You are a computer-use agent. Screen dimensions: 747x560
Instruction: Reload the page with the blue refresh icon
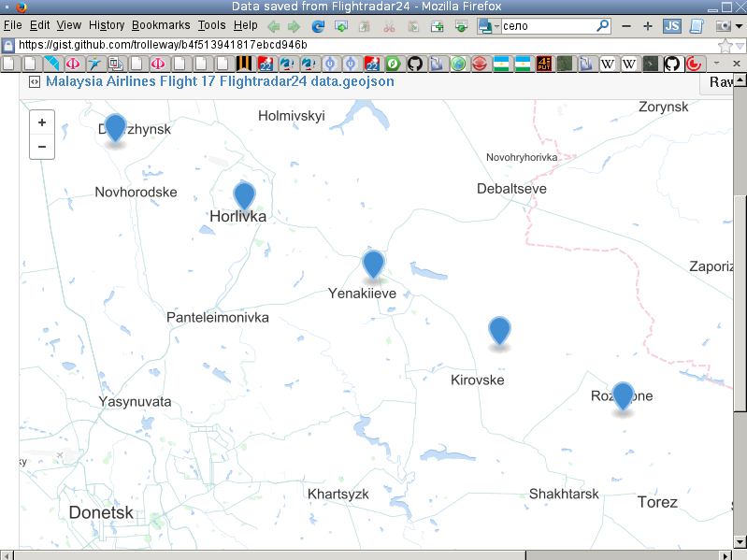[x=318, y=26]
